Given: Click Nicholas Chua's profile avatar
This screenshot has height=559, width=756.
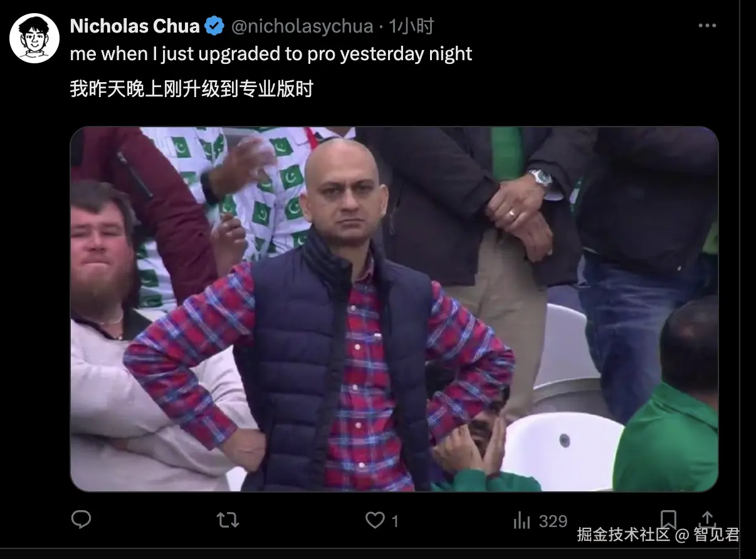Looking at the screenshot, I should pos(34,38).
